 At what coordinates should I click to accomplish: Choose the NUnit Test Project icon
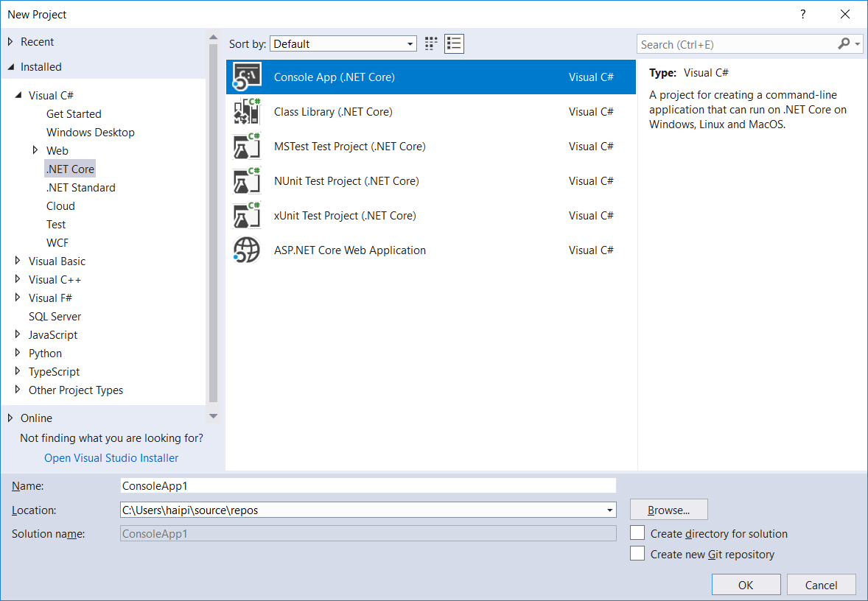(247, 181)
